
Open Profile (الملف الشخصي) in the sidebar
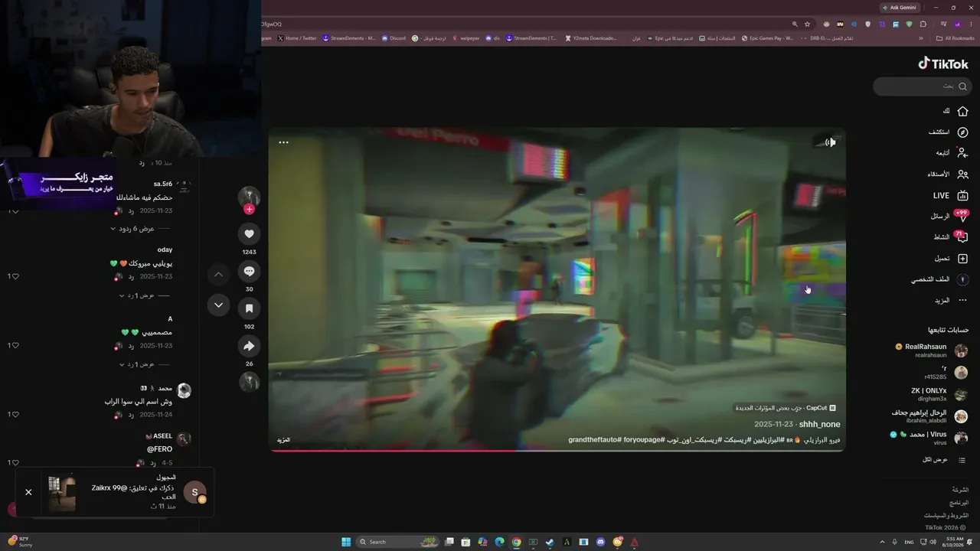(939, 279)
